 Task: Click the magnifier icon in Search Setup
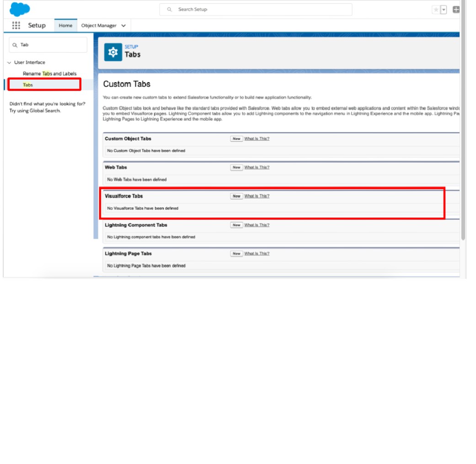click(169, 10)
